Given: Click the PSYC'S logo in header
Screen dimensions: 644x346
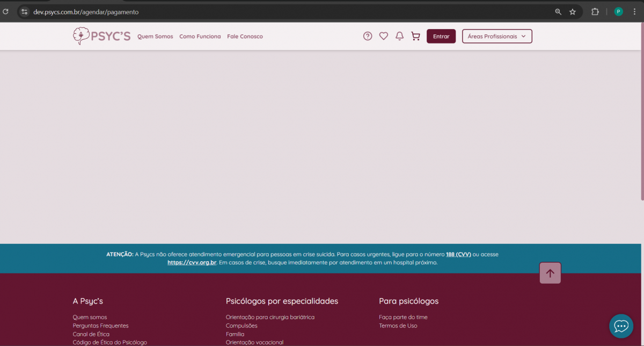Looking at the screenshot, I should click(101, 36).
